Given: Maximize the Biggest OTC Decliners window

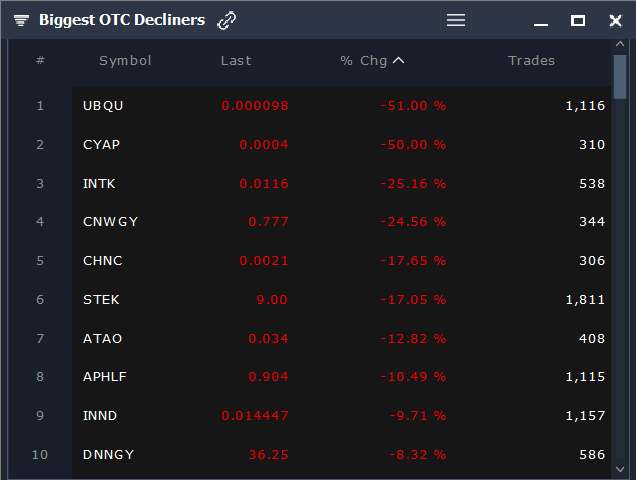Looking at the screenshot, I should coord(578,20).
